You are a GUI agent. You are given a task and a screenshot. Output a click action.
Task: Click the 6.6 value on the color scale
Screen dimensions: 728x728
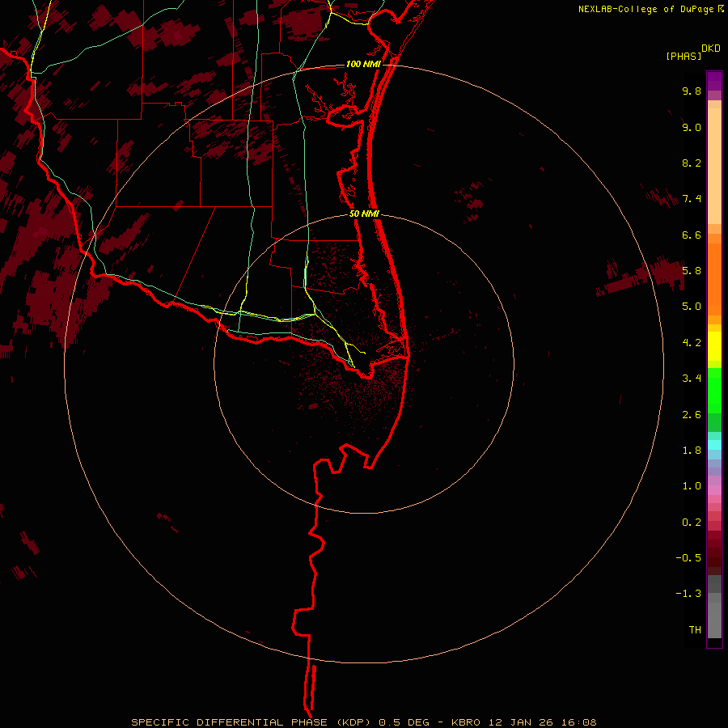692,235
